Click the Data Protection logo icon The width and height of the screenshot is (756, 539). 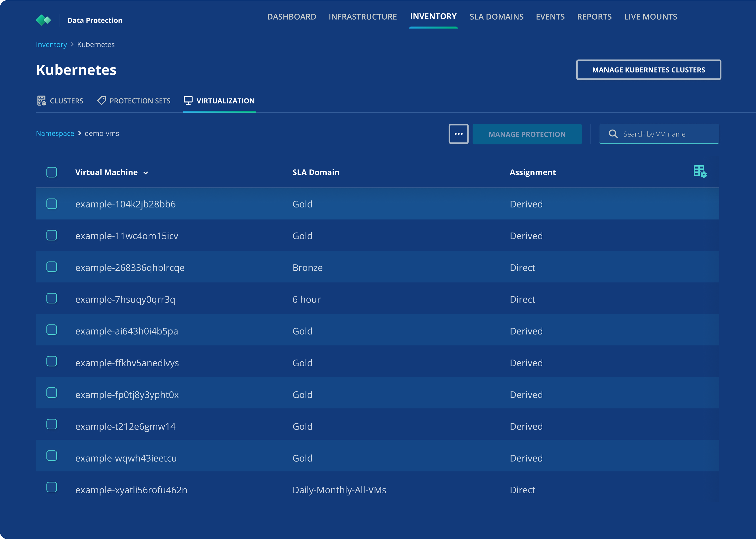(x=43, y=20)
